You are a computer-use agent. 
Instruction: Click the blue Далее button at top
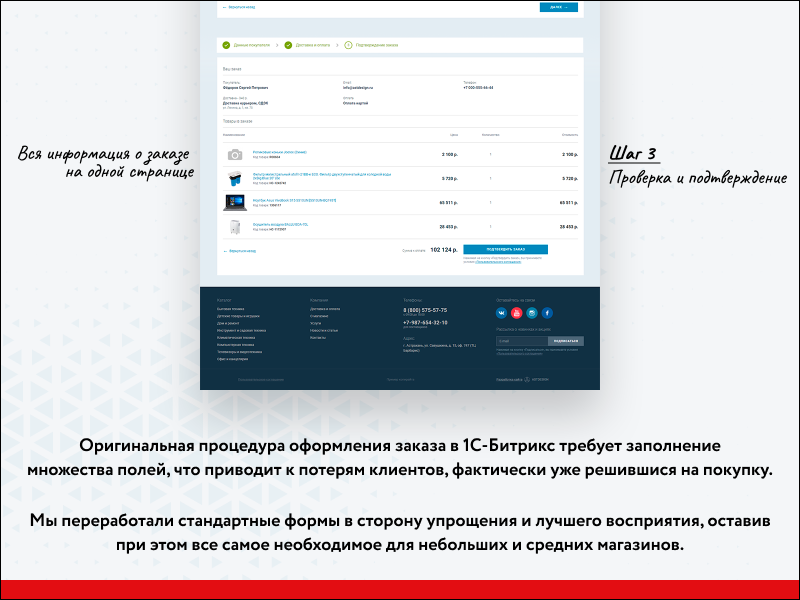558,7
